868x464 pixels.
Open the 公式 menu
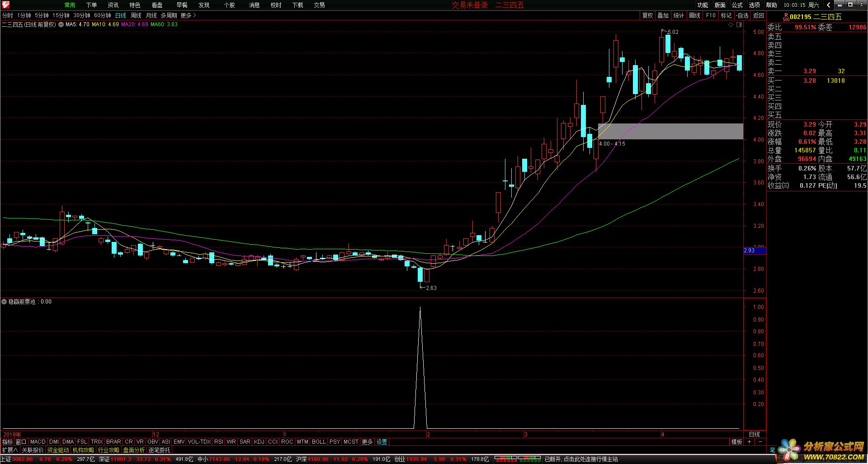(737, 5)
